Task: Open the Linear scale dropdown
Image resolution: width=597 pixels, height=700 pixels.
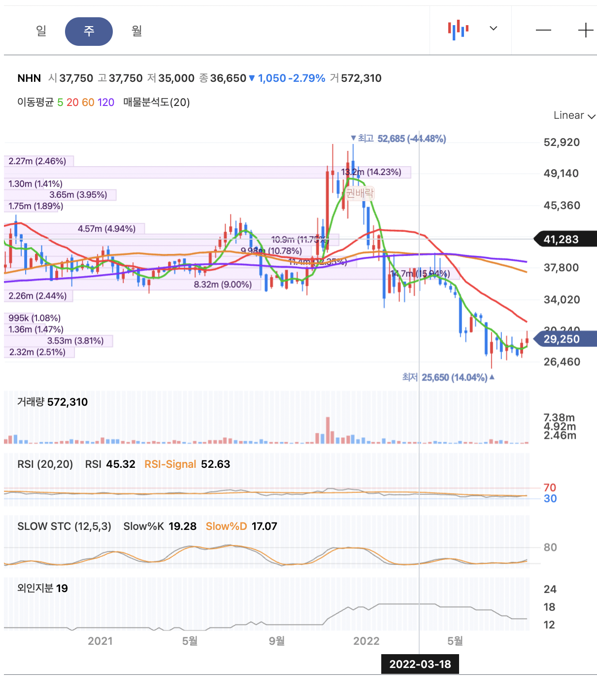Action: pyautogui.click(x=574, y=115)
